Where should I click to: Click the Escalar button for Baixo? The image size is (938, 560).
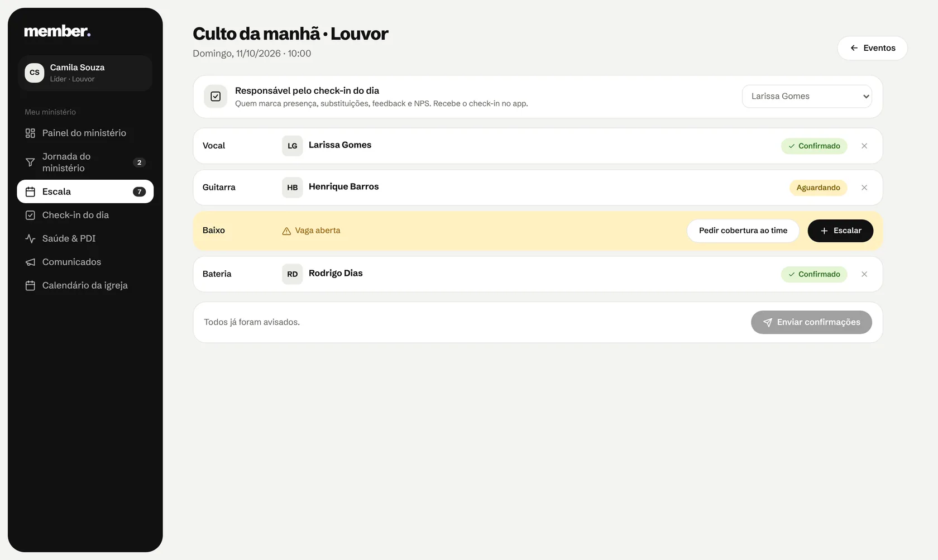pyautogui.click(x=840, y=231)
